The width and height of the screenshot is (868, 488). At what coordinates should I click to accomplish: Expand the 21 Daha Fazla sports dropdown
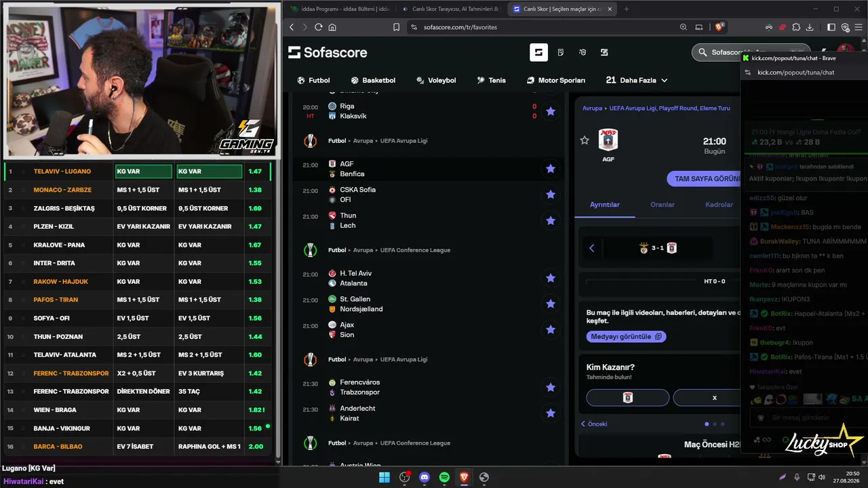637,80
